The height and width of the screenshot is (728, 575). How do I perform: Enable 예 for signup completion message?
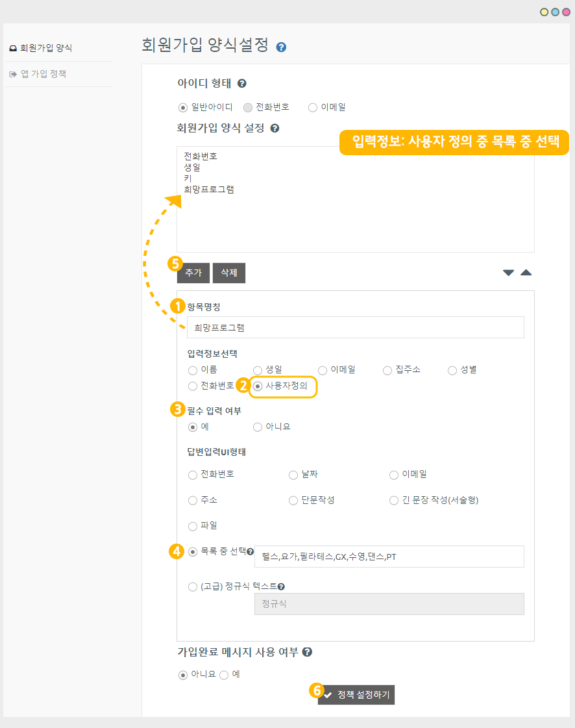point(224,675)
